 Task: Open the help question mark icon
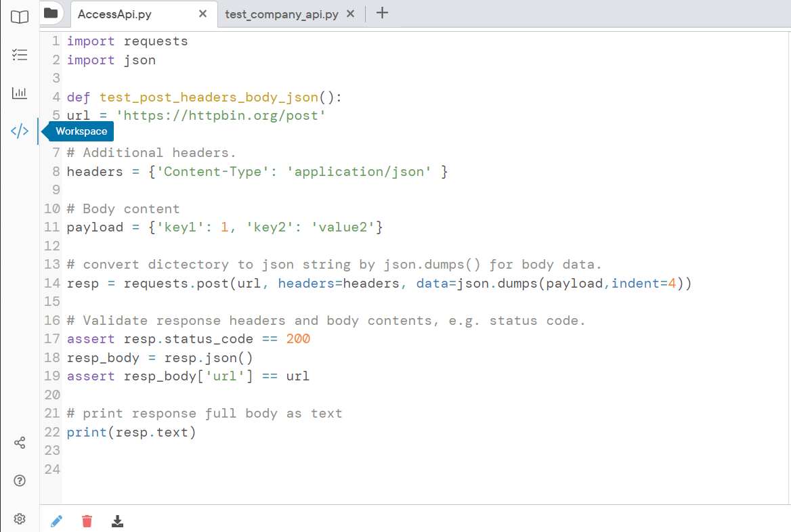(19, 481)
